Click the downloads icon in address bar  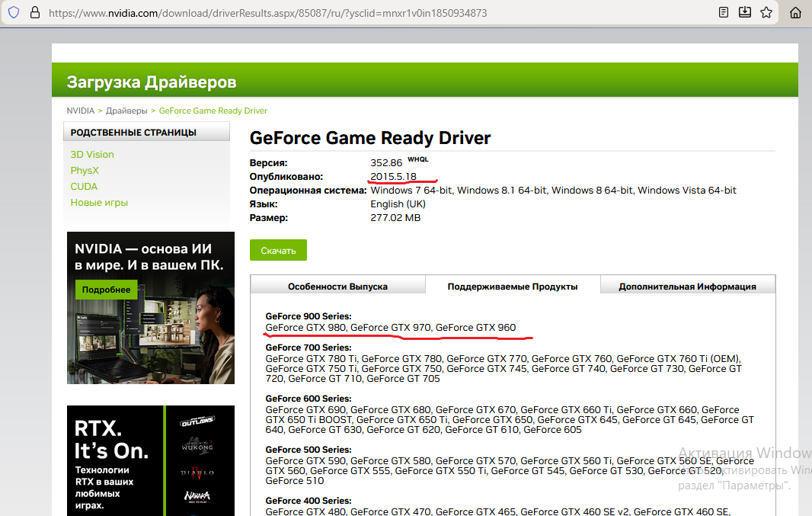click(745, 12)
